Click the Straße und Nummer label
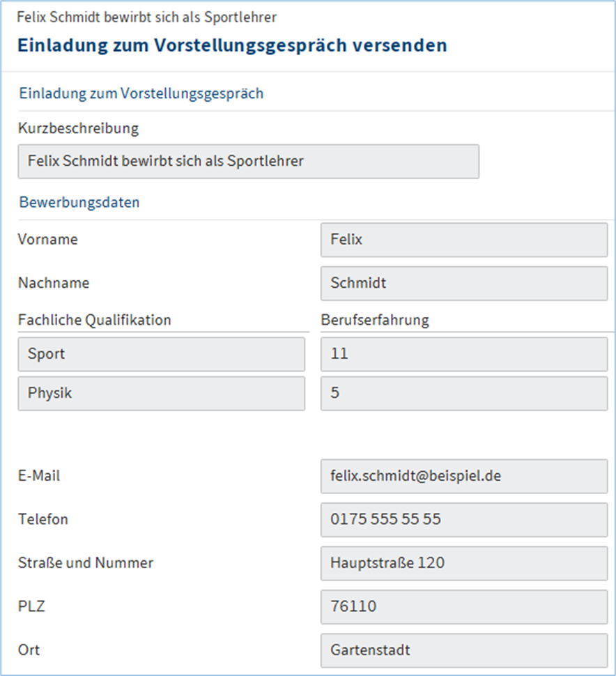616x676 pixels. (86, 562)
